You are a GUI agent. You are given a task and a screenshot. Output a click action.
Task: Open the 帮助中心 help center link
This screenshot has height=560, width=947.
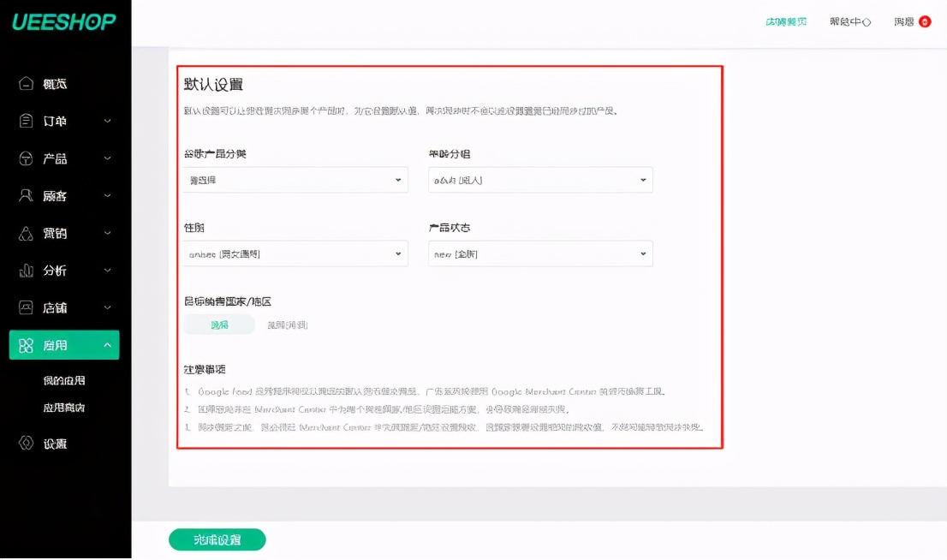pos(849,21)
